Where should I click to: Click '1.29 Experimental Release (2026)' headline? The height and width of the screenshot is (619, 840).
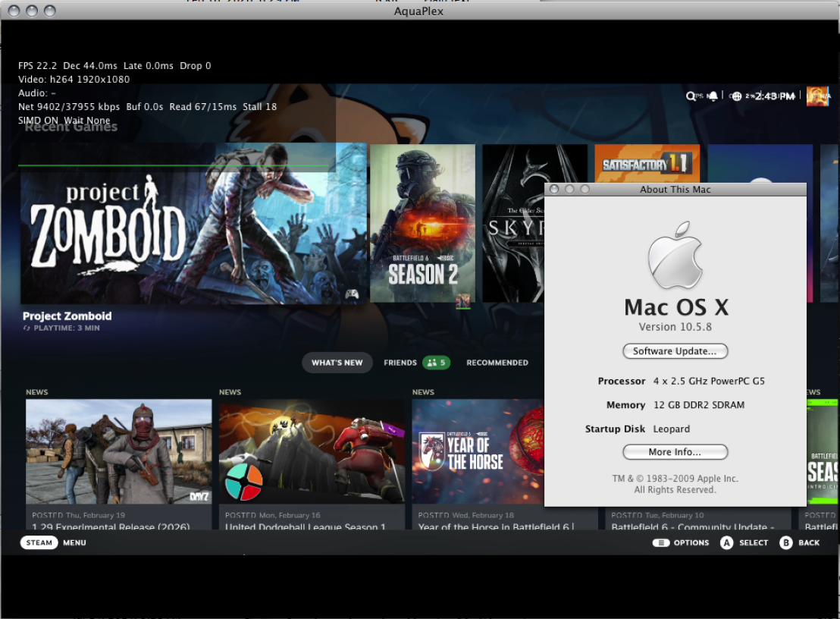[x=111, y=526]
